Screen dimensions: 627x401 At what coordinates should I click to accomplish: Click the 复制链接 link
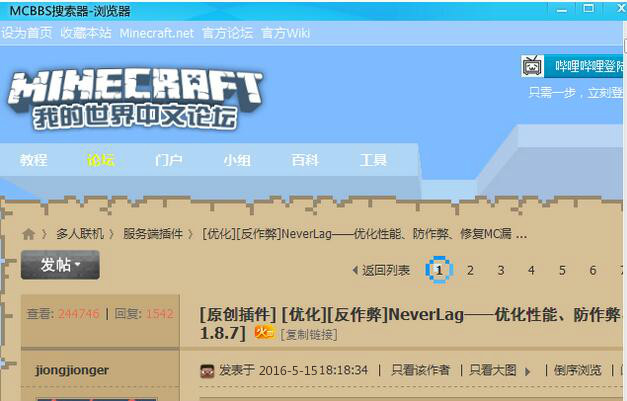(309, 335)
